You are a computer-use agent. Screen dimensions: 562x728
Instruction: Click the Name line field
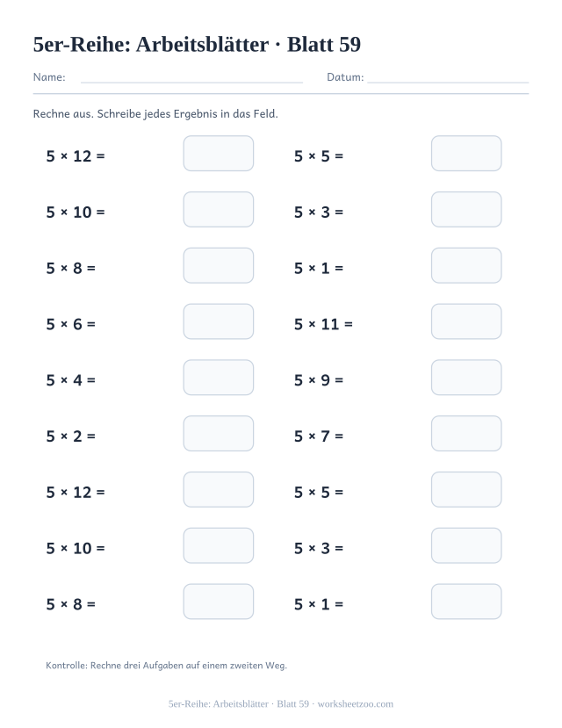(x=191, y=77)
